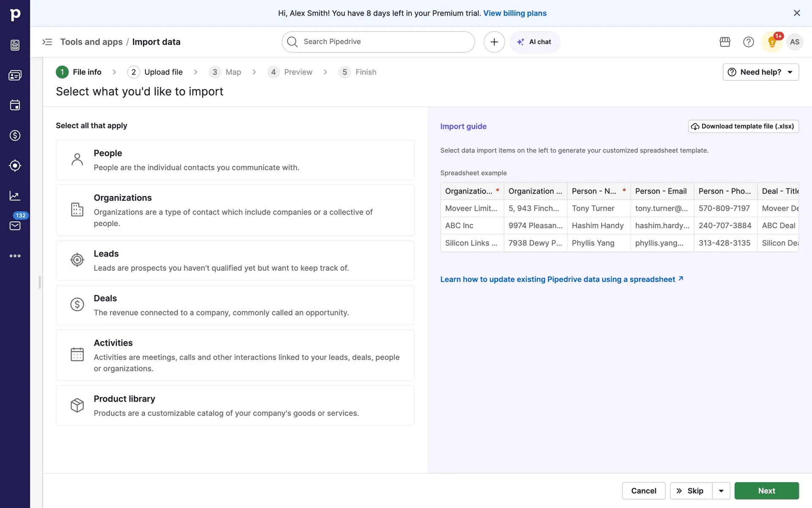Image resolution: width=812 pixels, height=508 pixels.
Task: Open the lightbulb sales assistant icon
Action: pos(772,42)
